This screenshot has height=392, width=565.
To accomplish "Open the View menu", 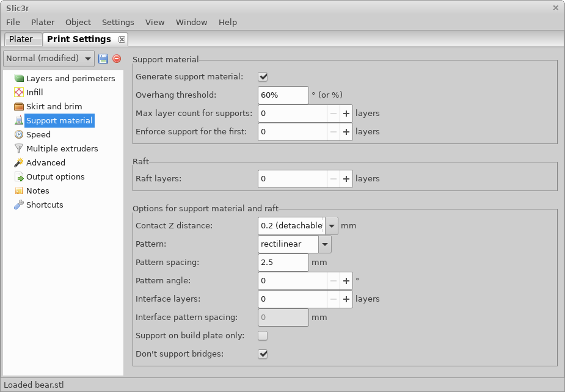I will tap(155, 23).
